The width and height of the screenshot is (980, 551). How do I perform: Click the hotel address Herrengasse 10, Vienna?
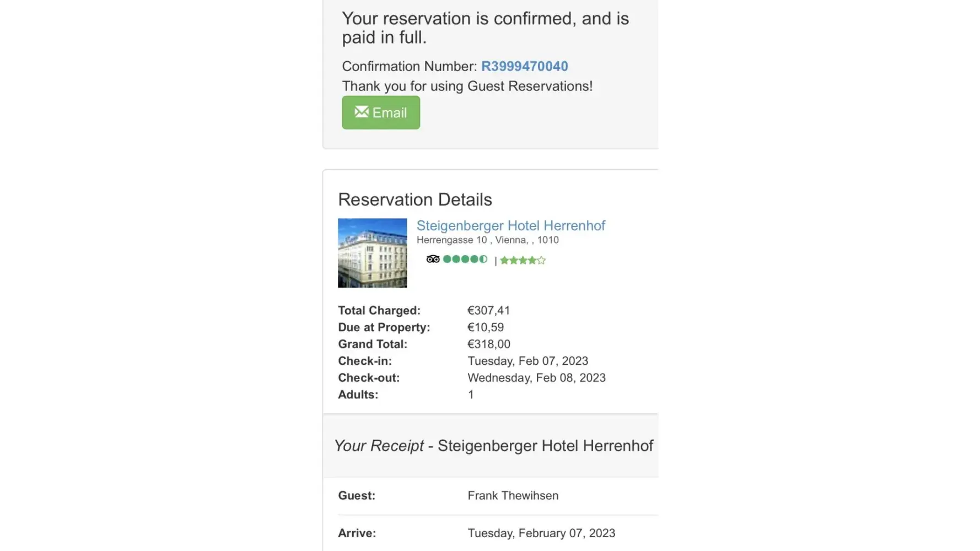[x=487, y=240]
